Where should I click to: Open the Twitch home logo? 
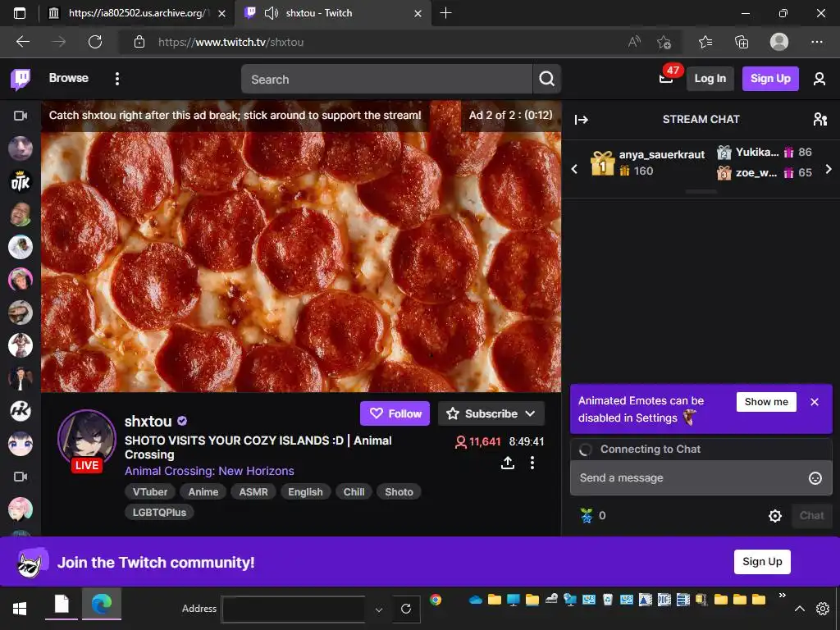[x=21, y=79]
